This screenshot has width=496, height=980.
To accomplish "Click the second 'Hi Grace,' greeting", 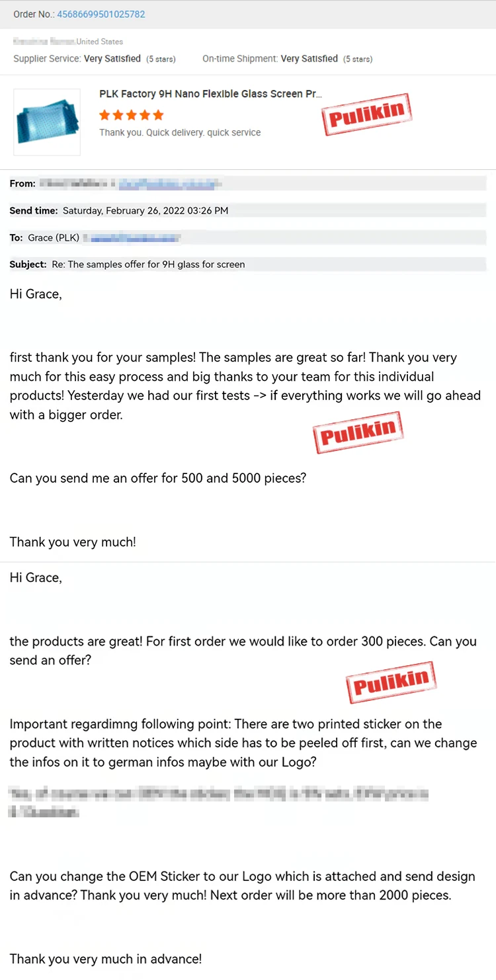I will [x=36, y=578].
